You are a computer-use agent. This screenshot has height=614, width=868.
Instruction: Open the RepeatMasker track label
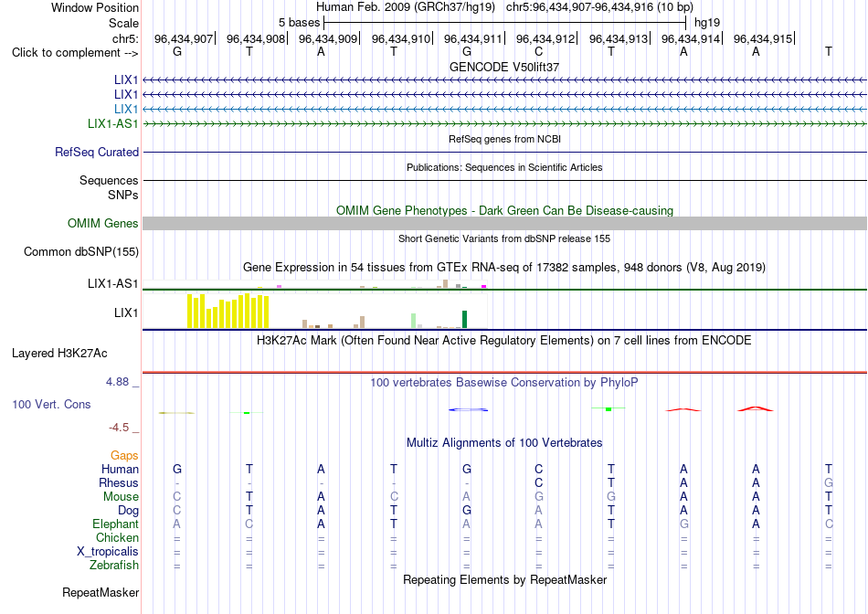click(x=101, y=592)
